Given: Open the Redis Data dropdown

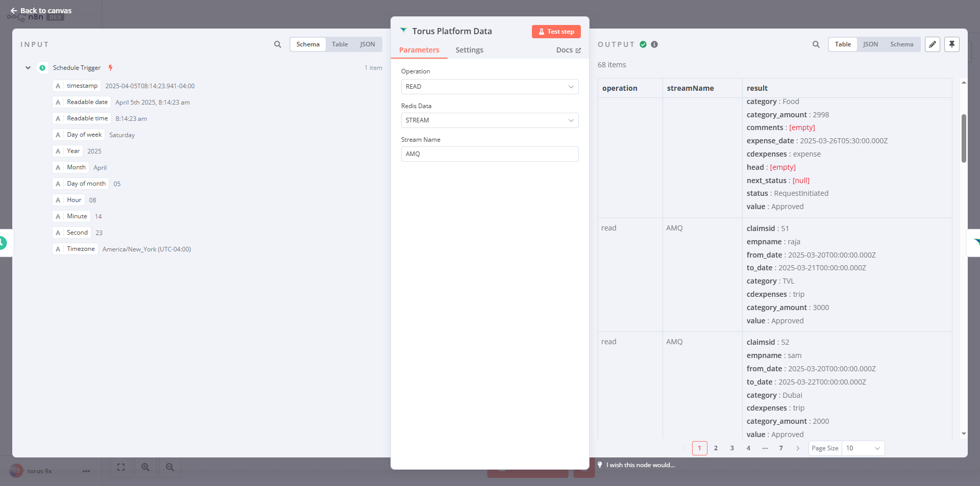Looking at the screenshot, I should click(489, 120).
